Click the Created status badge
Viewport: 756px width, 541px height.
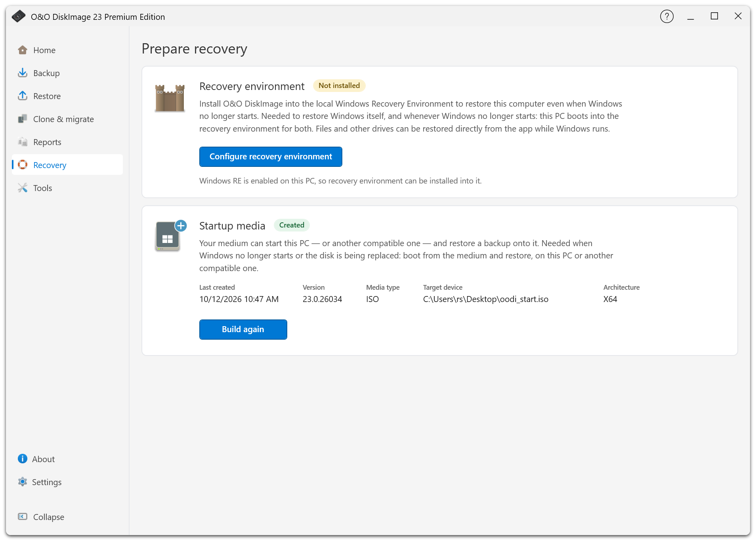(292, 225)
